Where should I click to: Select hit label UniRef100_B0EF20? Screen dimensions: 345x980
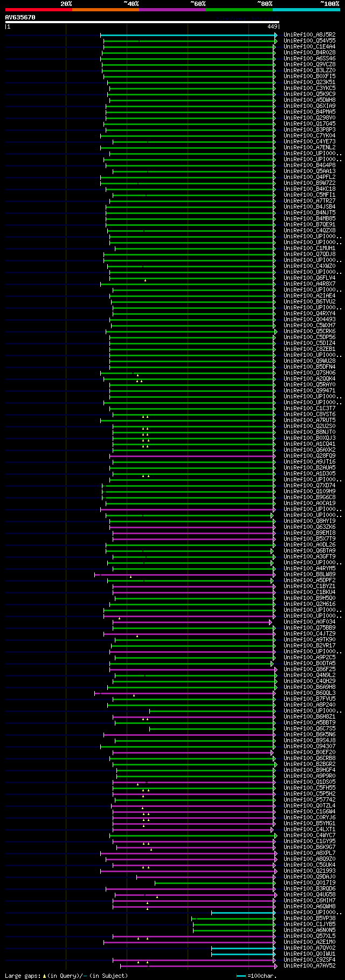(309, 752)
